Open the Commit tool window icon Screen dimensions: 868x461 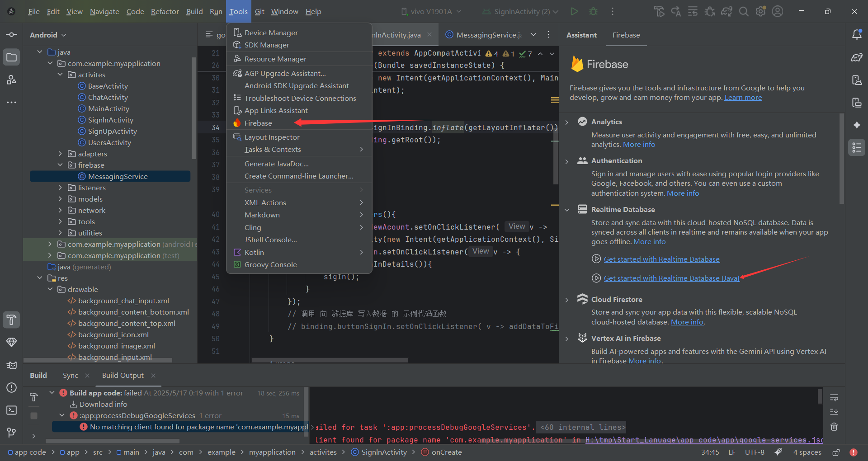(12, 35)
